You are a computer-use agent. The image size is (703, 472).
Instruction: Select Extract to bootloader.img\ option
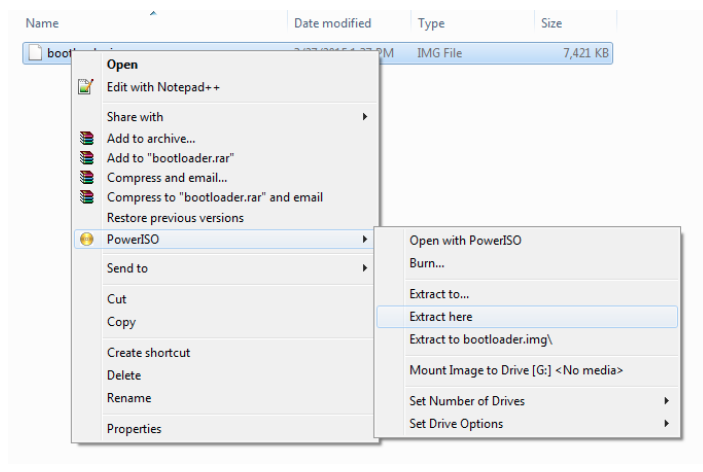(481, 340)
